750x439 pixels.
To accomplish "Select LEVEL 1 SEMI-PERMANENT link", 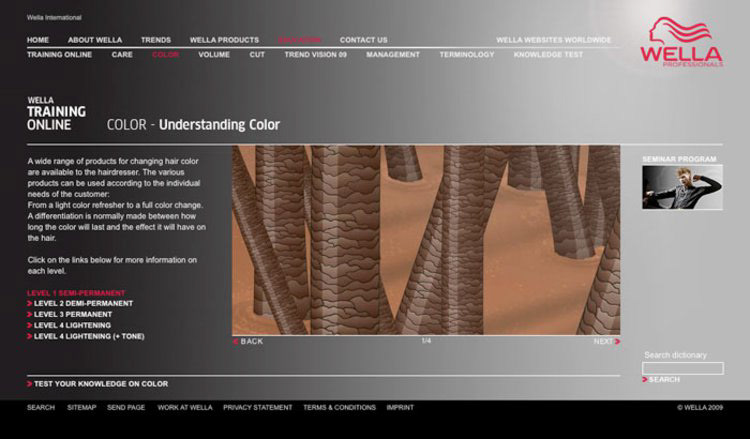I will [76, 293].
